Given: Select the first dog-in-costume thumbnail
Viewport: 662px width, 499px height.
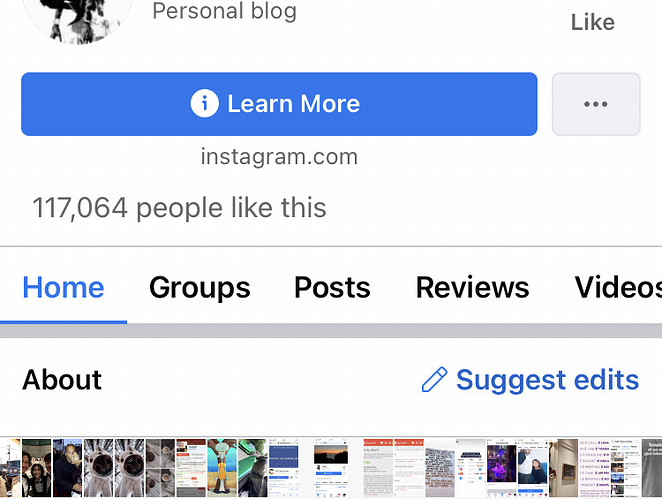Looking at the screenshot, I should [98, 468].
